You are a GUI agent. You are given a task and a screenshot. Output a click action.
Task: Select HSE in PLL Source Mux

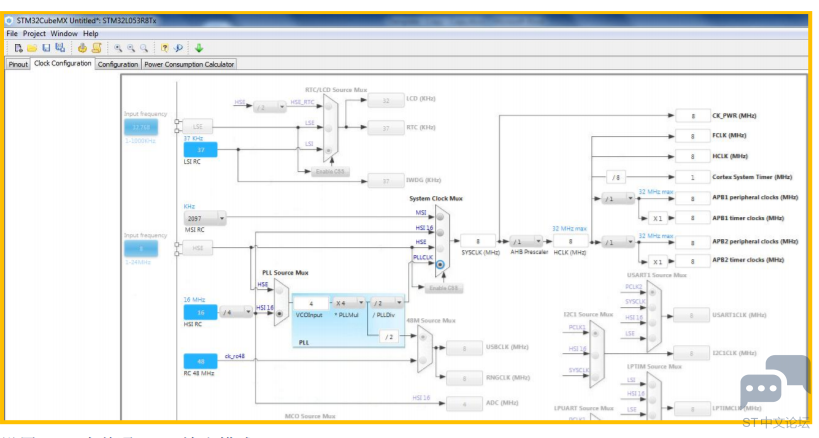point(280,290)
